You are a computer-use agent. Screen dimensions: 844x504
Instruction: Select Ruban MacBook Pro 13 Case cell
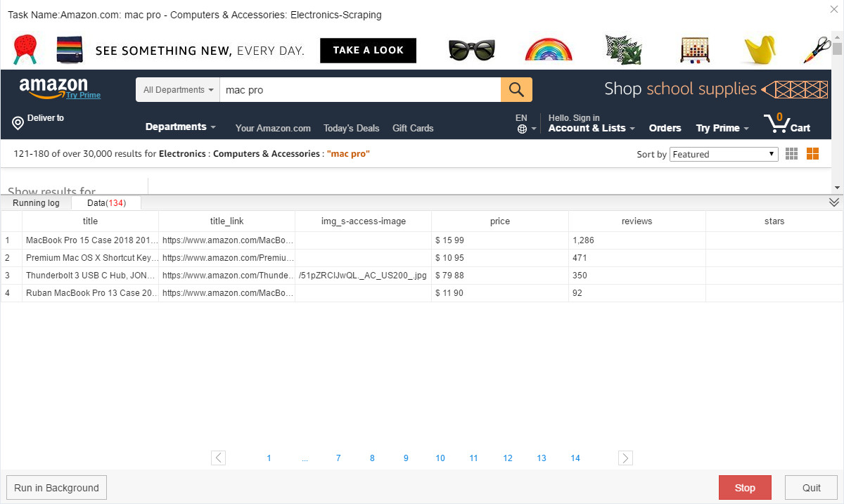point(90,293)
